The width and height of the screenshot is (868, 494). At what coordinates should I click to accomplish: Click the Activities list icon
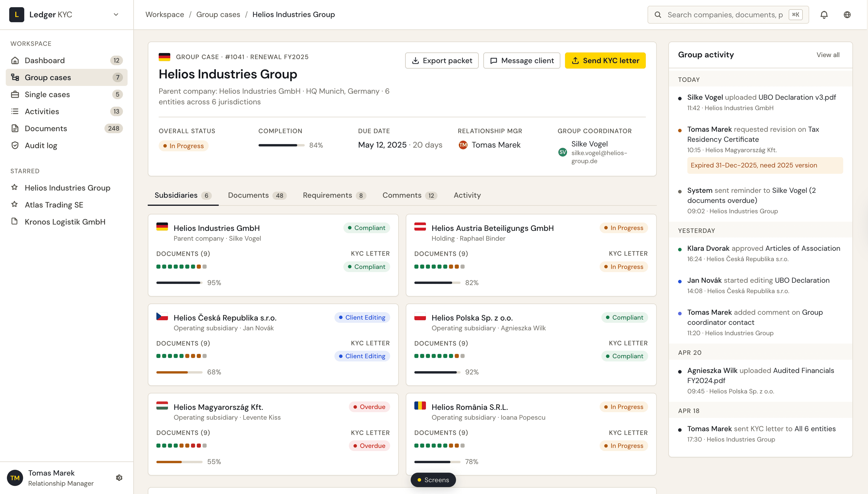click(x=15, y=111)
